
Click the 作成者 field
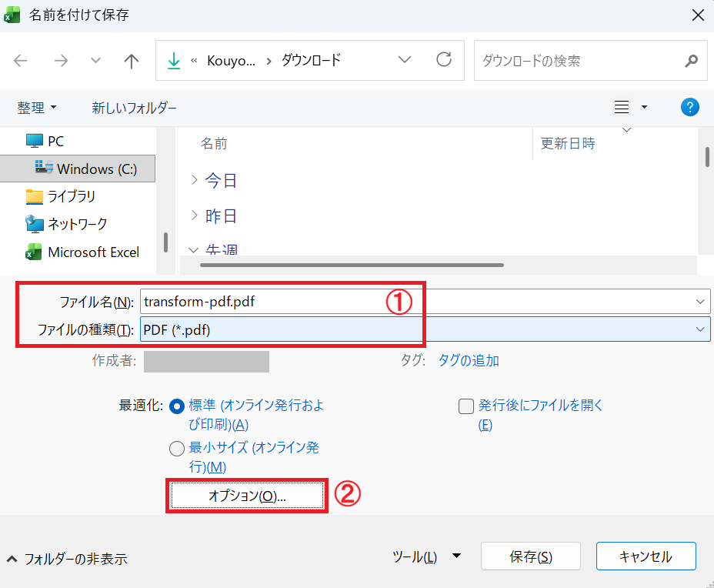click(x=206, y=361)
